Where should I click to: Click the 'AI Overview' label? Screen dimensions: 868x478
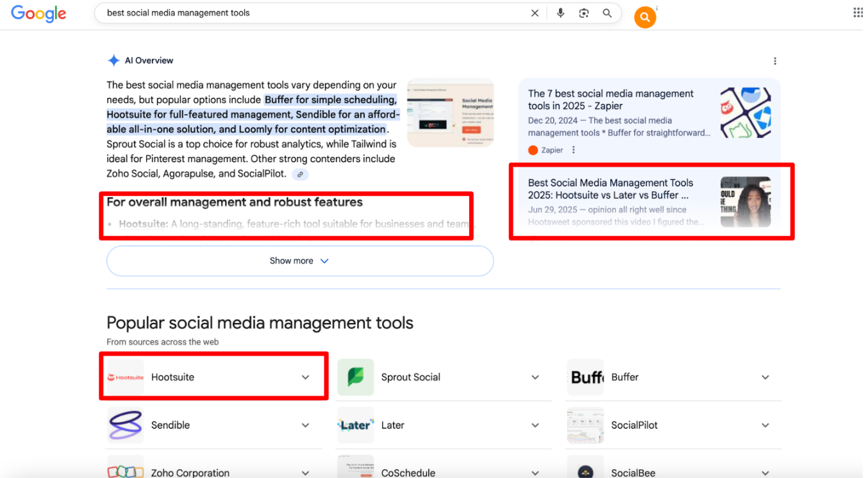coord(149,60)
